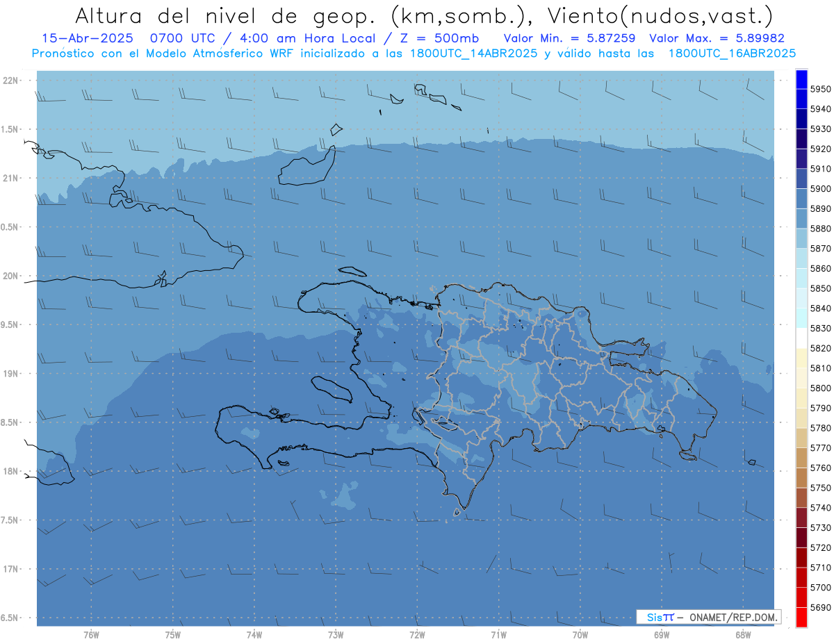The width and height of the screenshot is (834, 644).
Task: Click the '72W' longitude label
Action: coord(417,634)
